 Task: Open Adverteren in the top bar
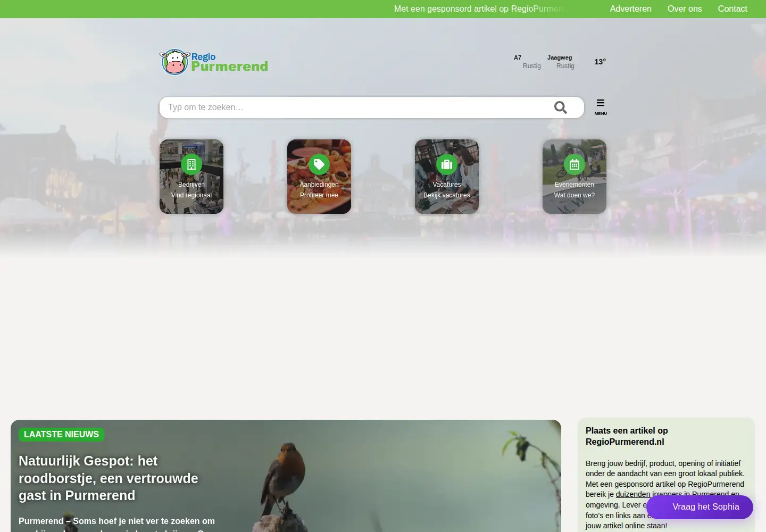tap(630, 9)
